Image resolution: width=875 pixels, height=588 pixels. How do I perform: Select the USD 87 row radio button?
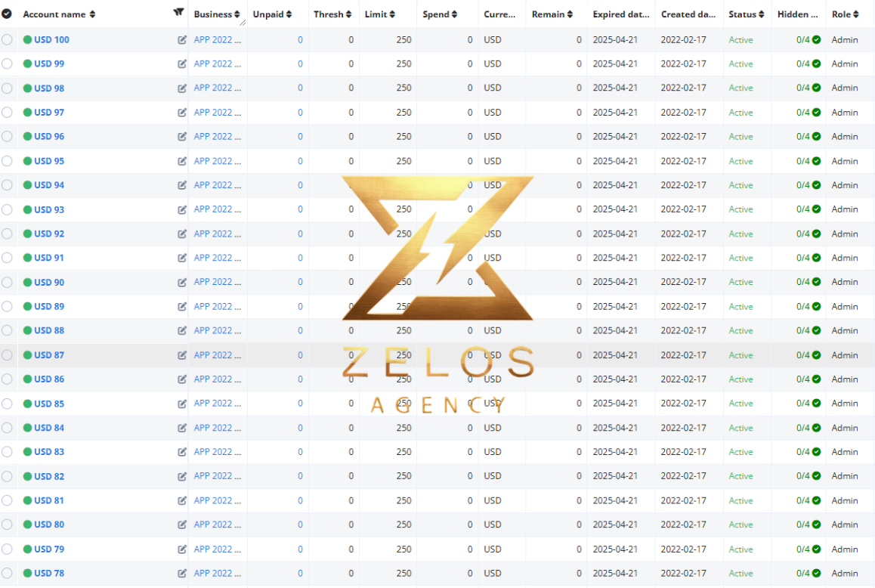tap(7, 354)
